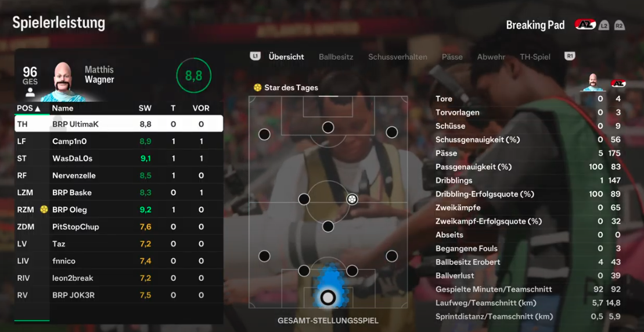Open the TH-Spiel tab
Viewport: 644px width, 332px height.
[x=535, y=57]
